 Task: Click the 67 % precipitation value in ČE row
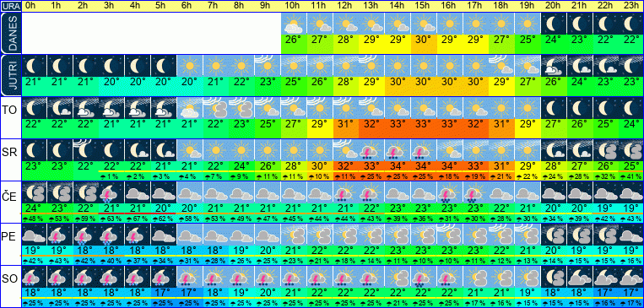(x=138, y=219)
